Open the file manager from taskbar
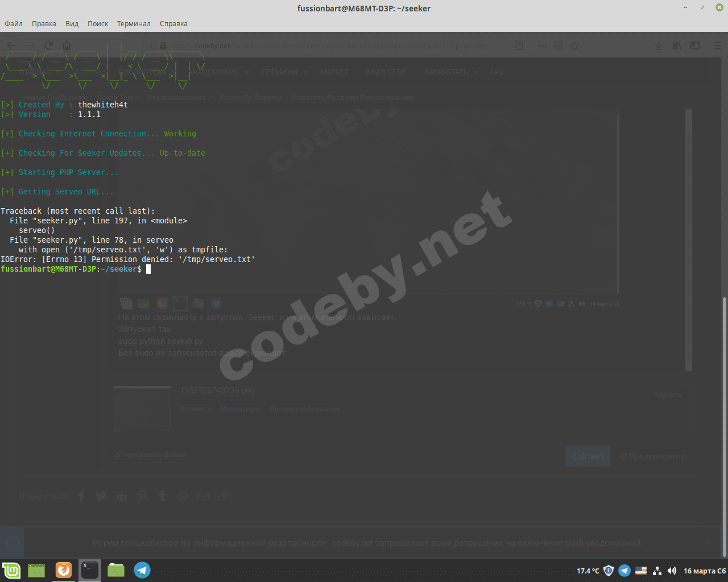This screenshot has height=582, width=728. (x=116, y=570)
